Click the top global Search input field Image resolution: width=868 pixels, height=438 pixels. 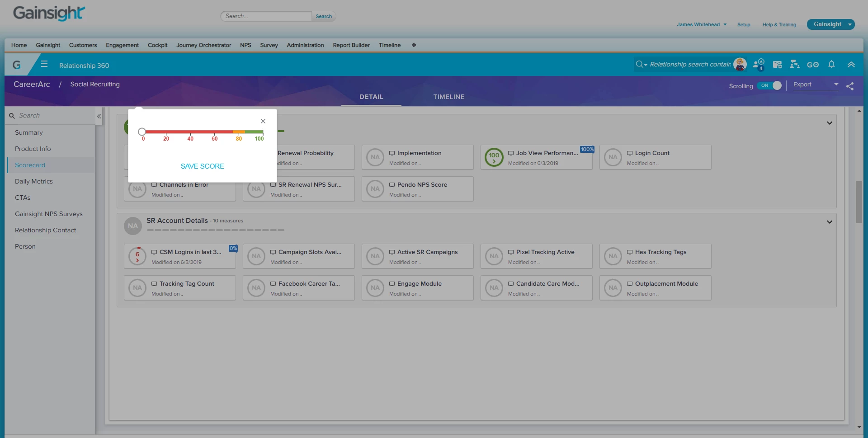coord(266,16)
